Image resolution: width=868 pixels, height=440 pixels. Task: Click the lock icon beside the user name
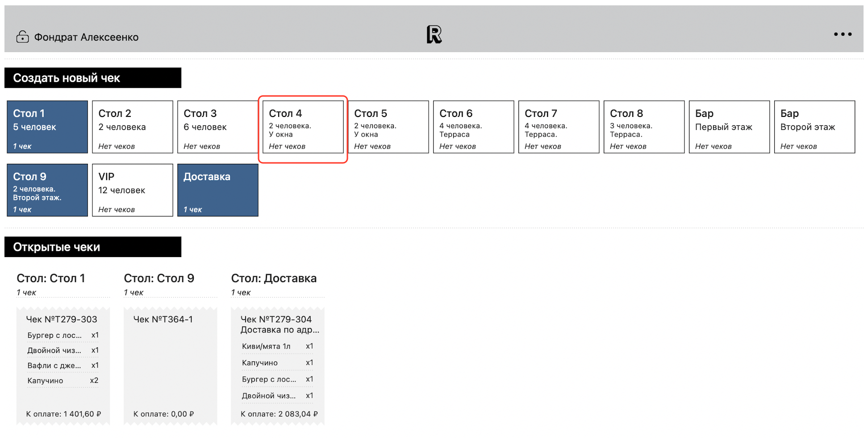pyautogui.click(x=22, y=37)
